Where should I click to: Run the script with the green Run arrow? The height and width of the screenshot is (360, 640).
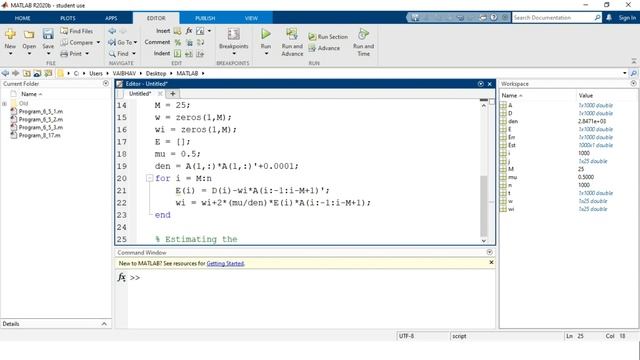[x=266, y=34]
